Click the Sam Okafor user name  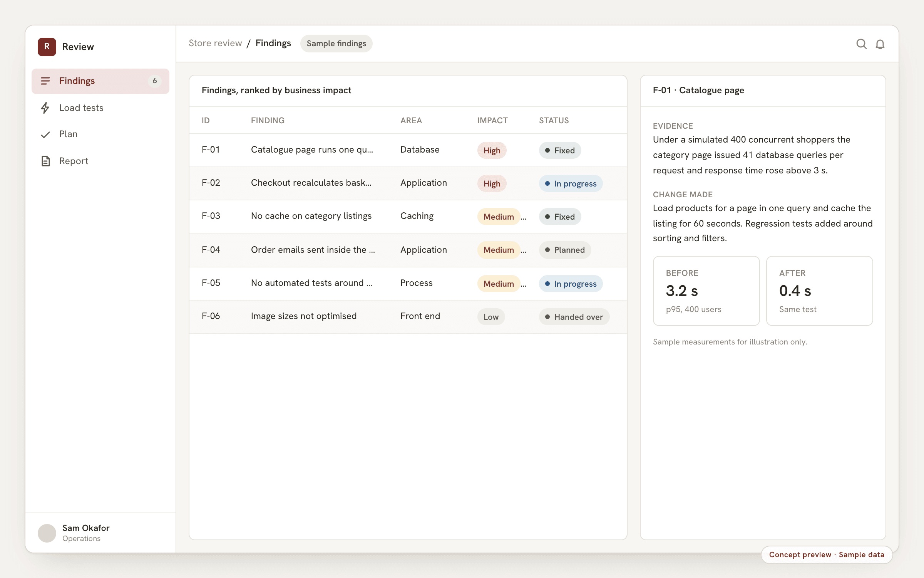point(86,528)
